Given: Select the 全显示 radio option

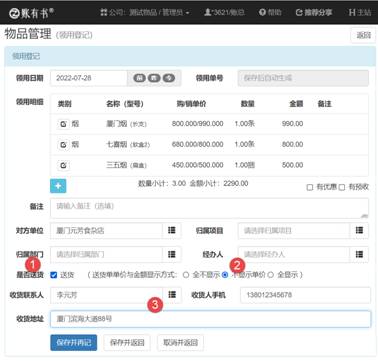Looking at the screenshot, I should pos(270,275).
